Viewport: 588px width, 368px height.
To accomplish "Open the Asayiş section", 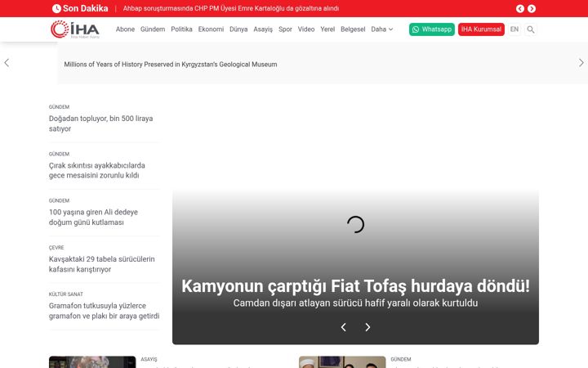I will click(263, 29).
